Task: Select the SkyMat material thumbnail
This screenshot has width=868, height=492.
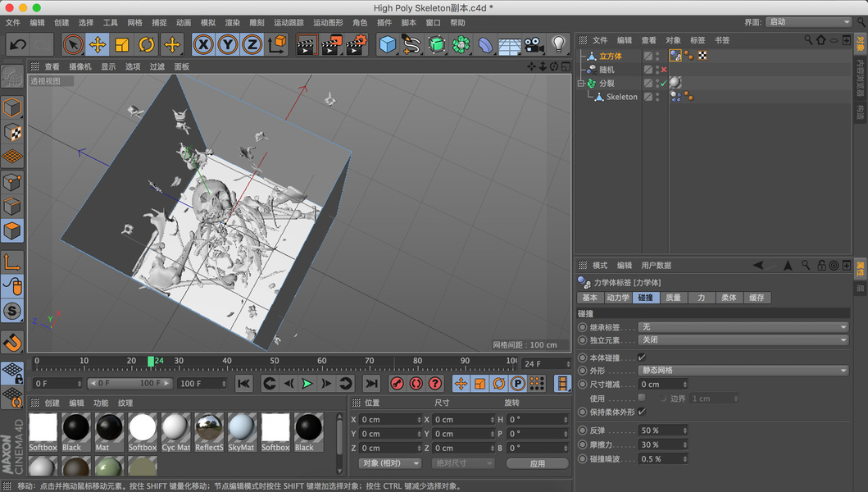Action: click(242, 428)
